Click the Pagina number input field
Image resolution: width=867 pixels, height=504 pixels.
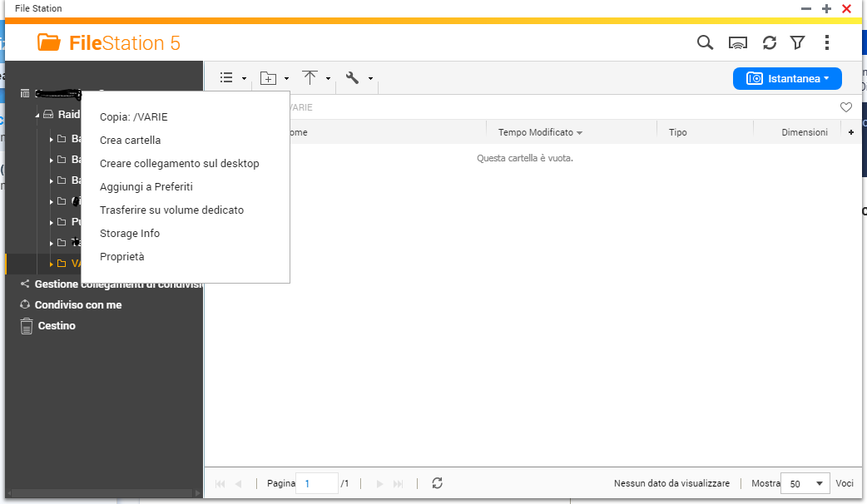316,483
